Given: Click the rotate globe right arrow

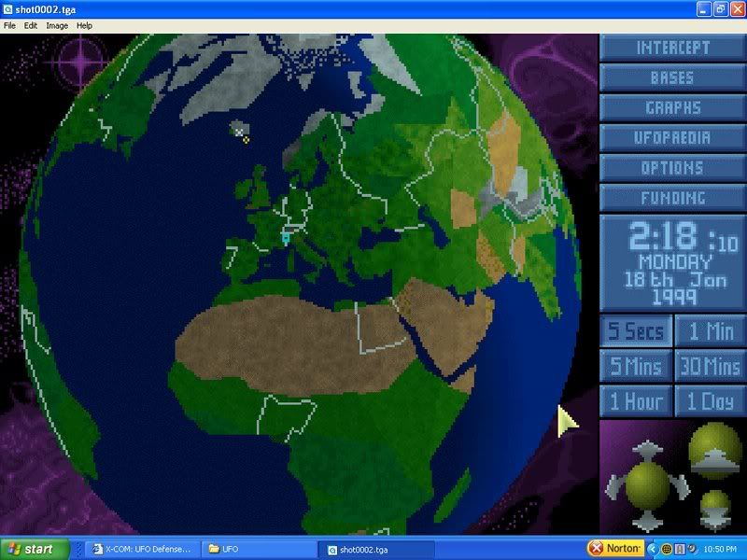Looking at the screenshot, I should click(x=681, y=486).
